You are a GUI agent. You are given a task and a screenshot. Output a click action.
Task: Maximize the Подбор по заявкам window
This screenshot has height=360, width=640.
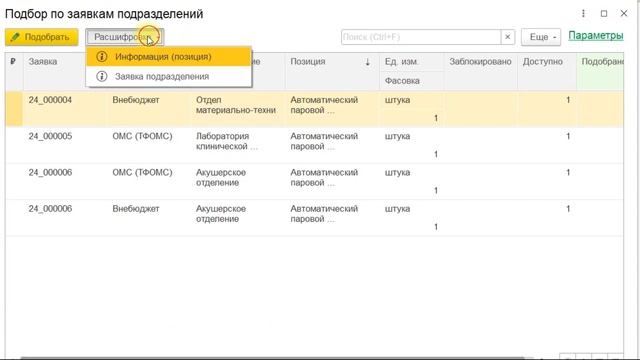pyautogui.click(x=604, y=13)
